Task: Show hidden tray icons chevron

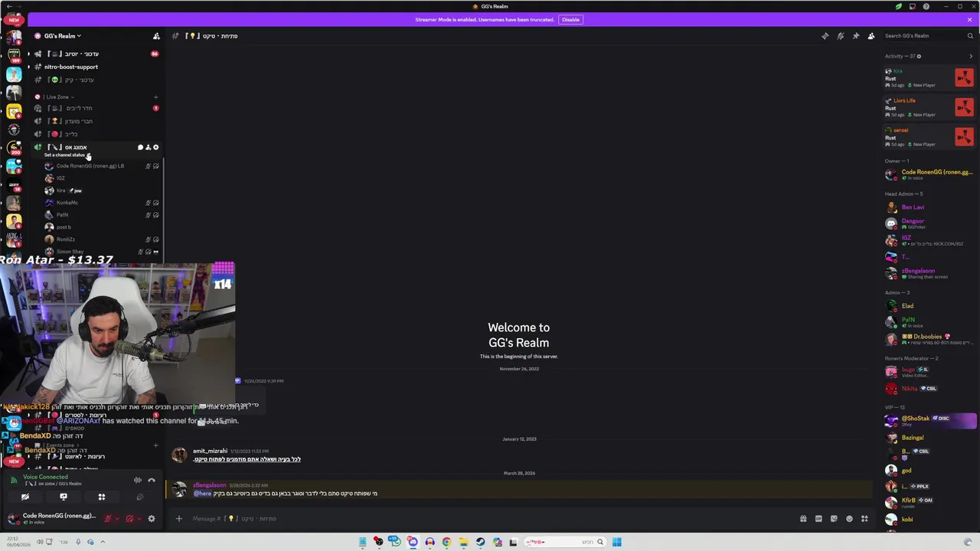Action: tap(103, 542)
